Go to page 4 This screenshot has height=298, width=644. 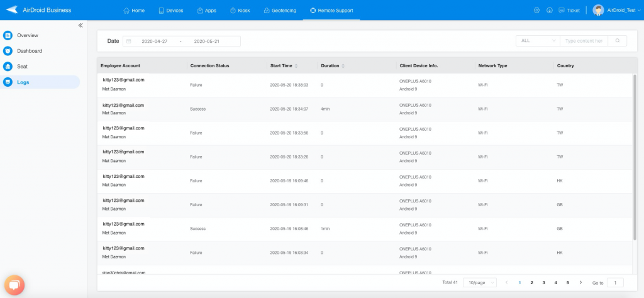pos(556,282)
